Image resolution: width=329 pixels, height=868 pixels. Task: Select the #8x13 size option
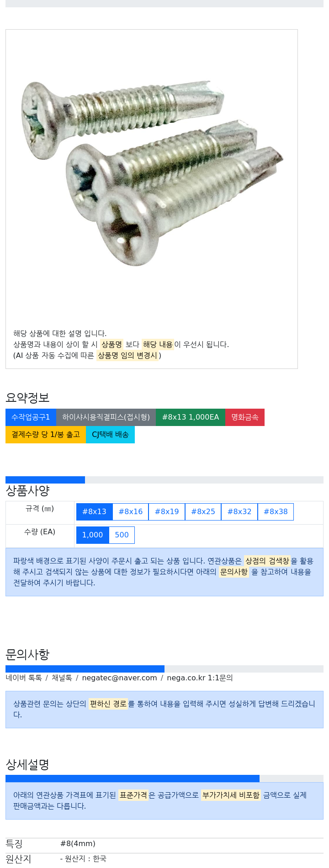click(94, 512)
